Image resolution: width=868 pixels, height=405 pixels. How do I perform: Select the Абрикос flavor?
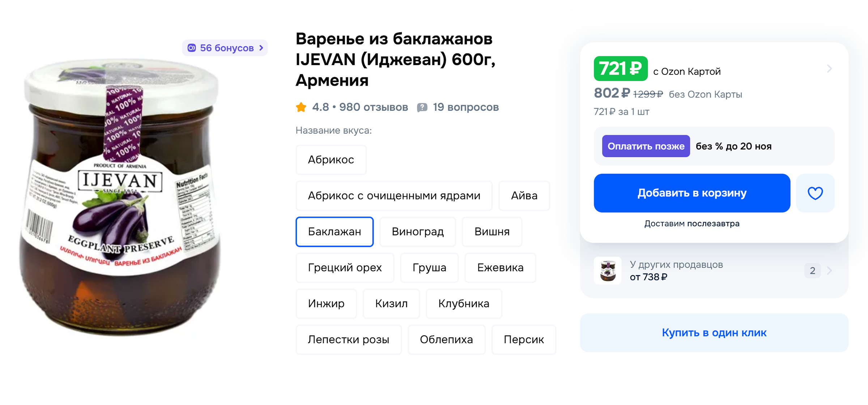331,159
